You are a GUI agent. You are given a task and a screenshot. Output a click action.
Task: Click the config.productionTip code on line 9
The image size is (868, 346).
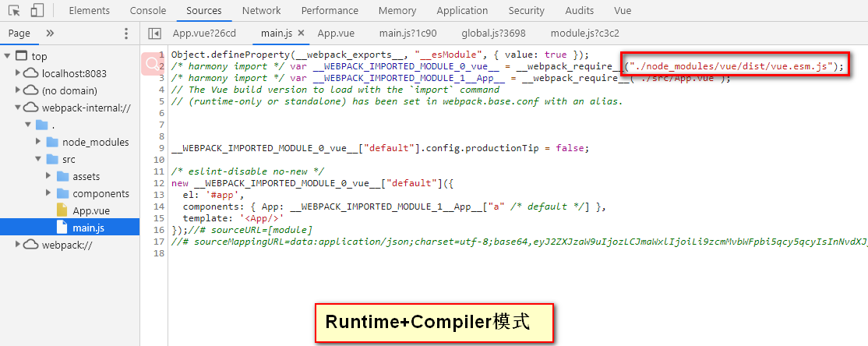479,148
